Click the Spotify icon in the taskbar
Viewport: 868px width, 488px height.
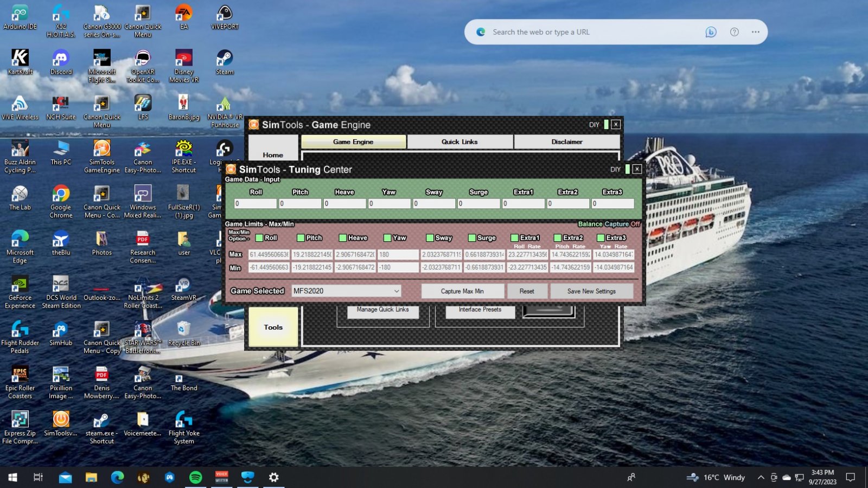click(195, 477)
